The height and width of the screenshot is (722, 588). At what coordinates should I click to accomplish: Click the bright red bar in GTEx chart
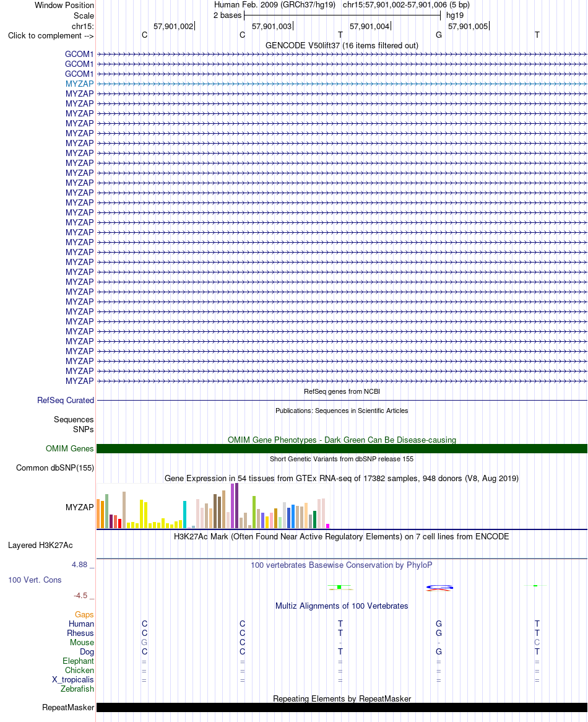tap(119, 523)
